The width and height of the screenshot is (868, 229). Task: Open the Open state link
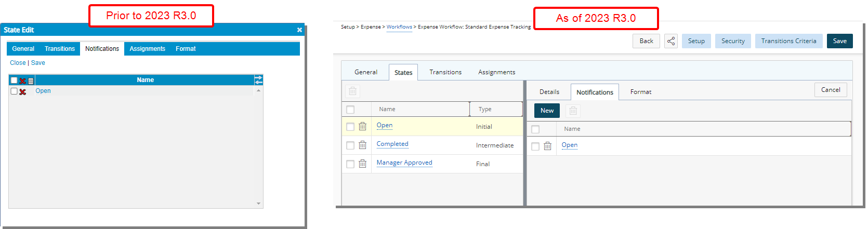pyautogui.click(x=385, y=125)
